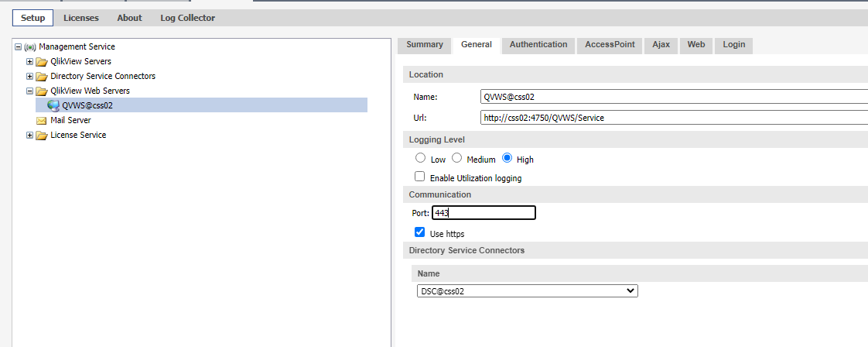Click the Url input field

tap(675, 118)
